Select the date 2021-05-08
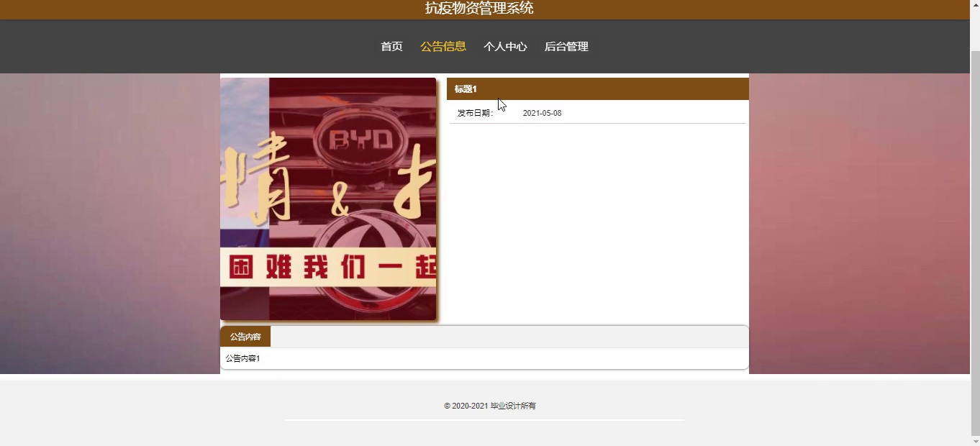 pos(542,113)
